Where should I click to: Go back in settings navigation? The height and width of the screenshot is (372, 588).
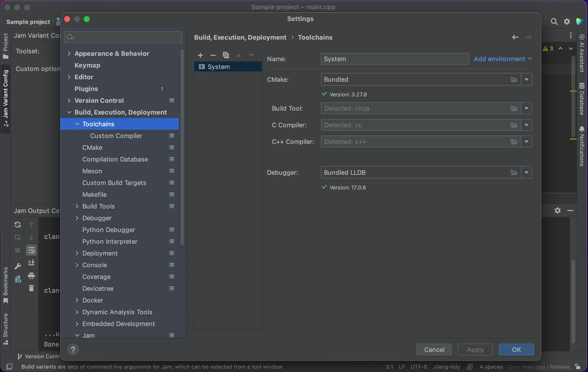(x=515, y=37)
